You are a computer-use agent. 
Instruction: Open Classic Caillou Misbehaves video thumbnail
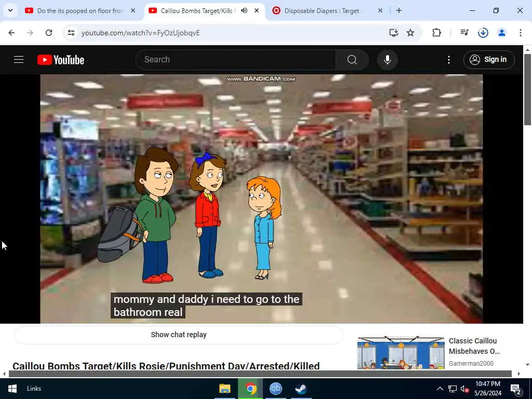pyautogui.click(x=401, y=353)
